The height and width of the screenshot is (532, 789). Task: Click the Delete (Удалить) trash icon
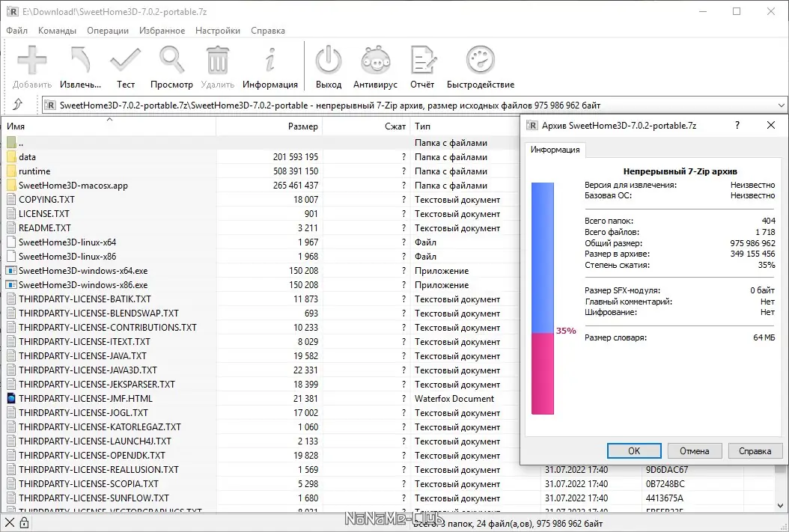click(x=218, y=60)
